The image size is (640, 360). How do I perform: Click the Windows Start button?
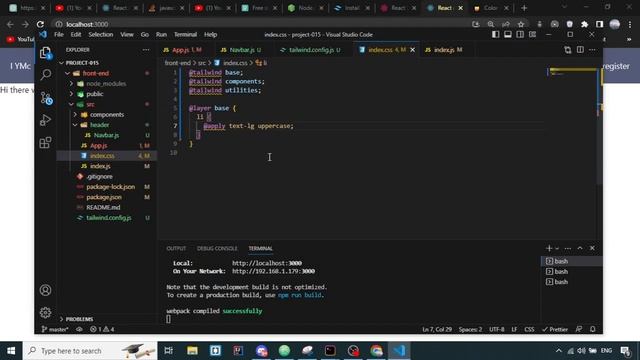click(11, 351)
